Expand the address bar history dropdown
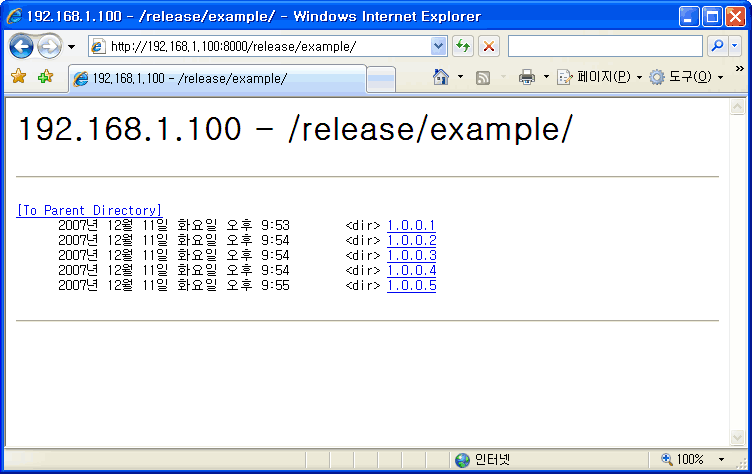The image size is (752, 474). (x=438, y=47)
